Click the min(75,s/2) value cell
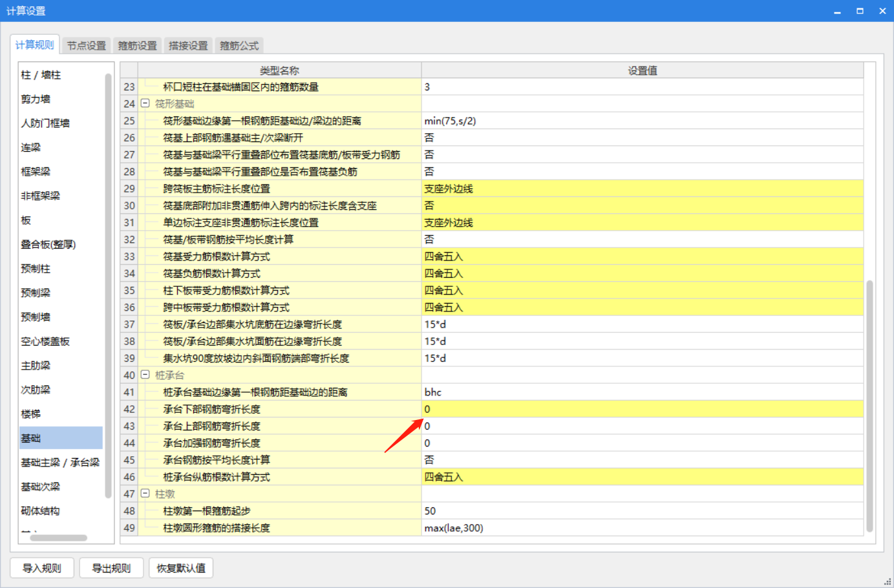Image resolution: width=894 pixels, height=588 pixels. point(643,121)
